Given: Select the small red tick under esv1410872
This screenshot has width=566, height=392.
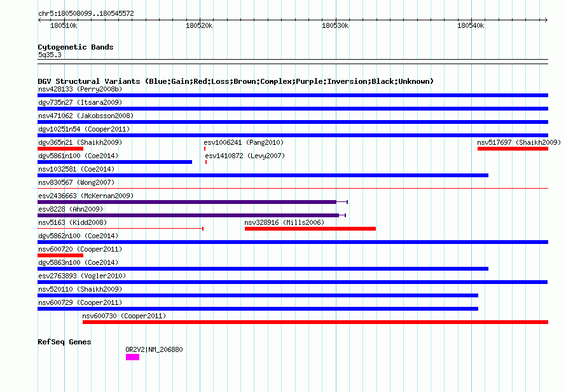Looking at the screenshot, I should tap(206, 162).
